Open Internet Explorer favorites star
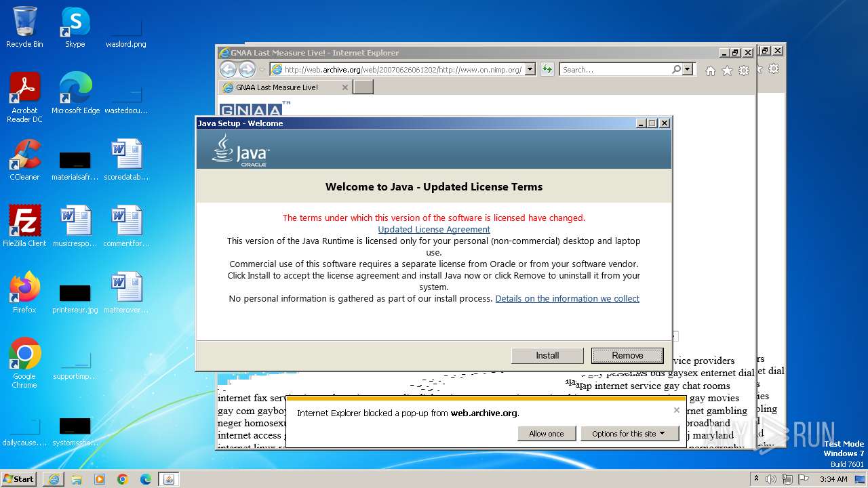 coord(727,70)
